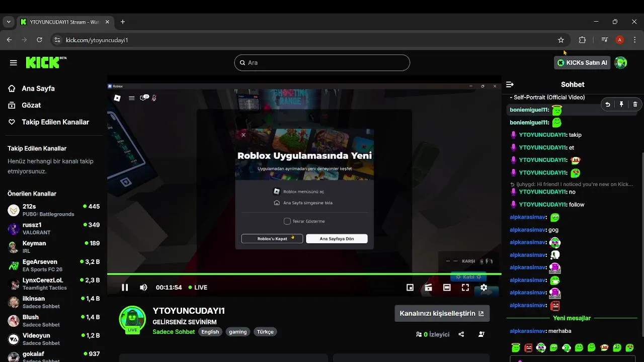The height and width of the screenshot is (362, 644).
Task: Open recommended channel russz1
Action: (53, 229)
